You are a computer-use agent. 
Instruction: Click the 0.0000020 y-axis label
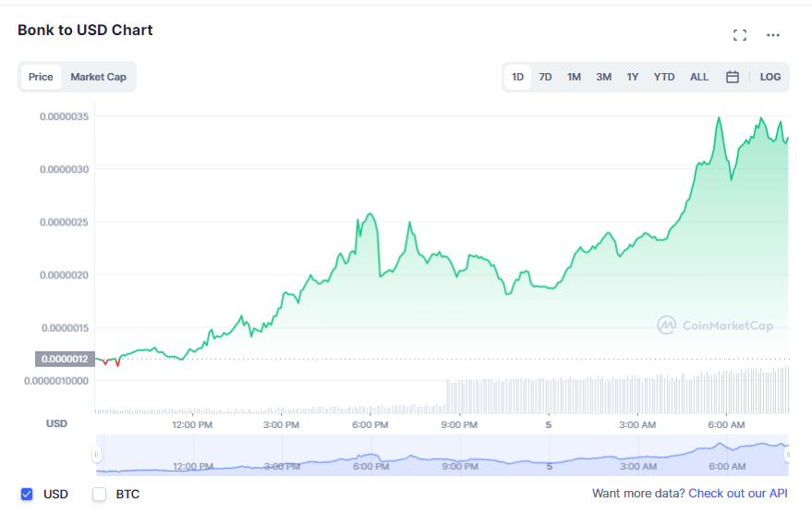click(x=65, y=276)
